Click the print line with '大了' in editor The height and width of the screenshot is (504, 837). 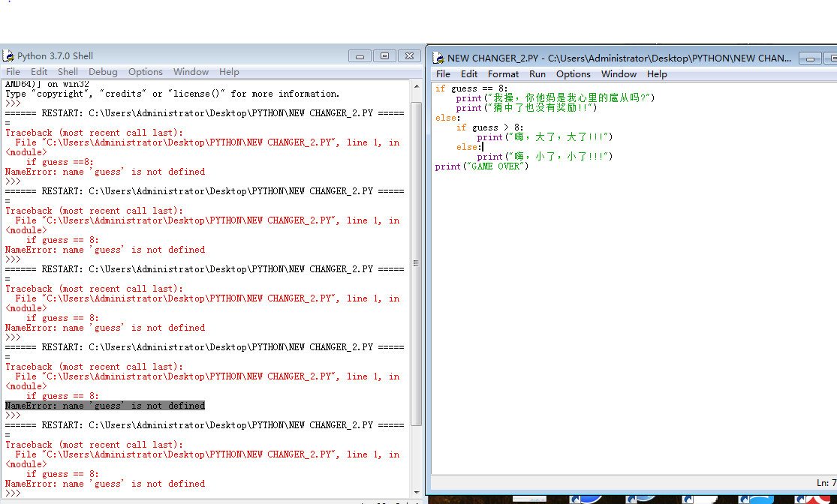(x=544, y=137)
